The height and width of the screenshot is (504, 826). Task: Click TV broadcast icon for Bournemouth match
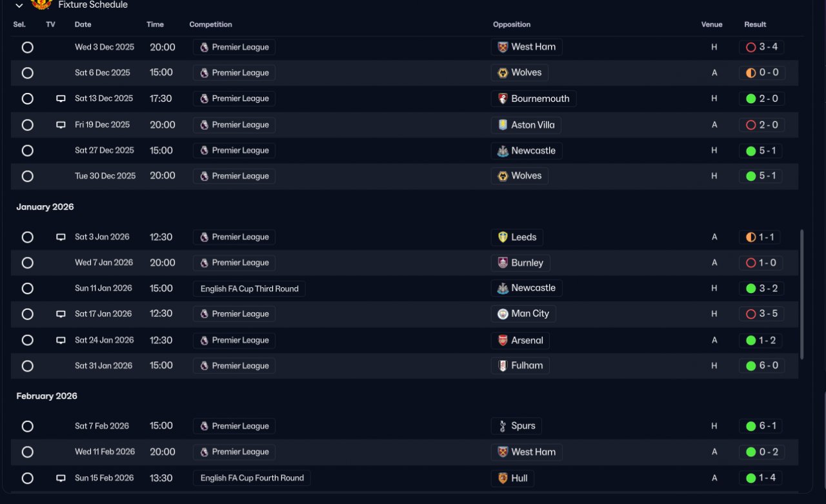tap(61, 99)
